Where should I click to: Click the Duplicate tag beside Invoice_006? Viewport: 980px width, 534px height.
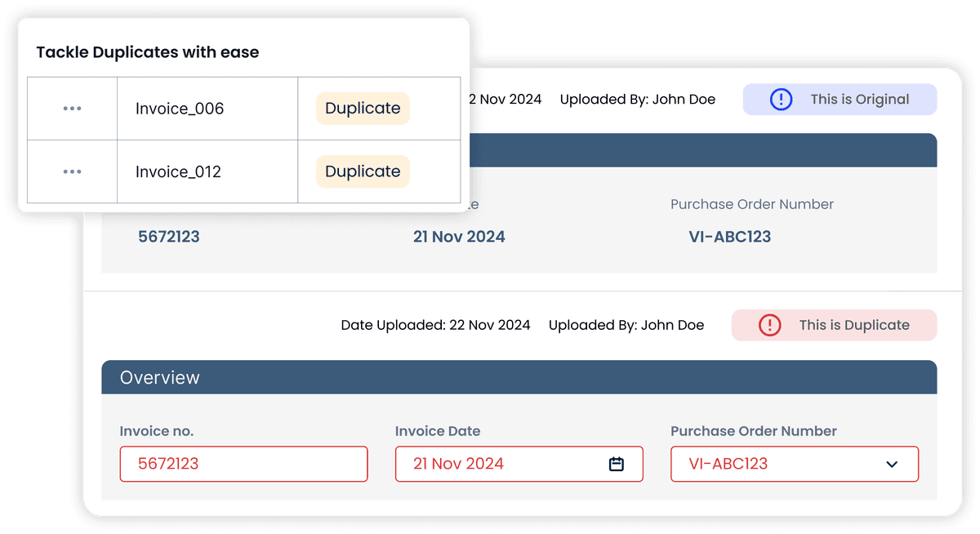363,109
